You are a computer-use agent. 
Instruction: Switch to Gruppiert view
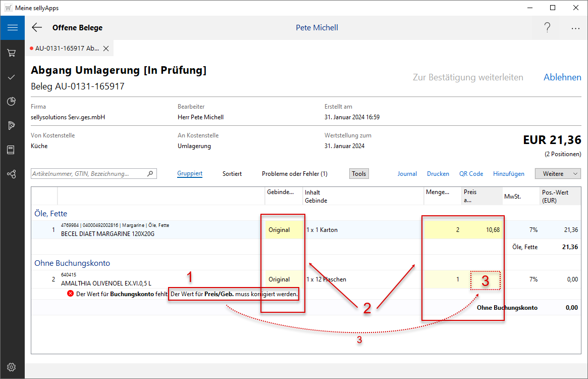tap(190, 173)
